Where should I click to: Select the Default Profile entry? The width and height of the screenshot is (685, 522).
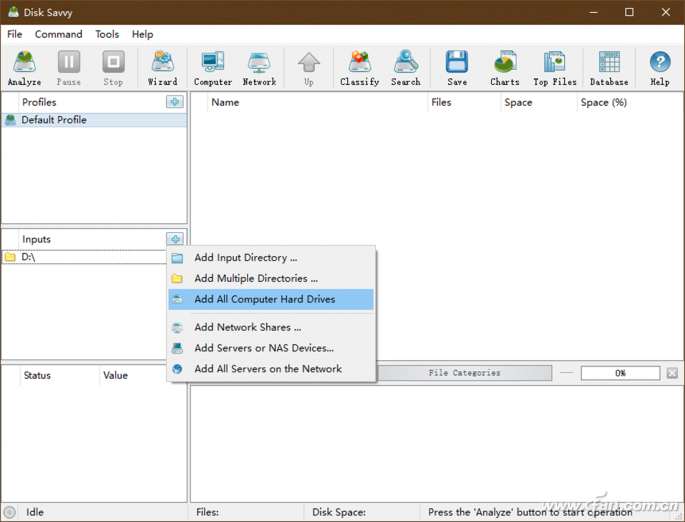(94, 120)
